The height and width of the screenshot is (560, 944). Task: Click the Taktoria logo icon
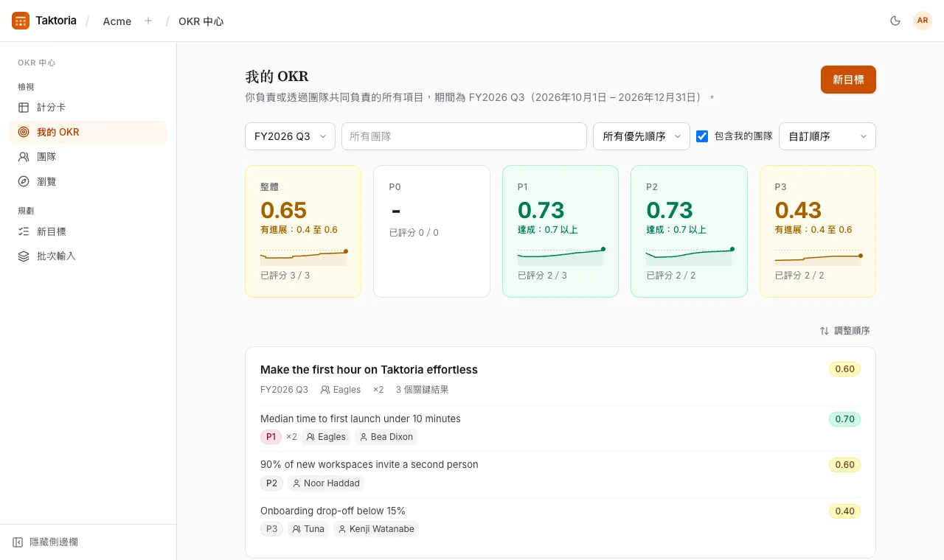pyautogui.click(x=21, y=21)
